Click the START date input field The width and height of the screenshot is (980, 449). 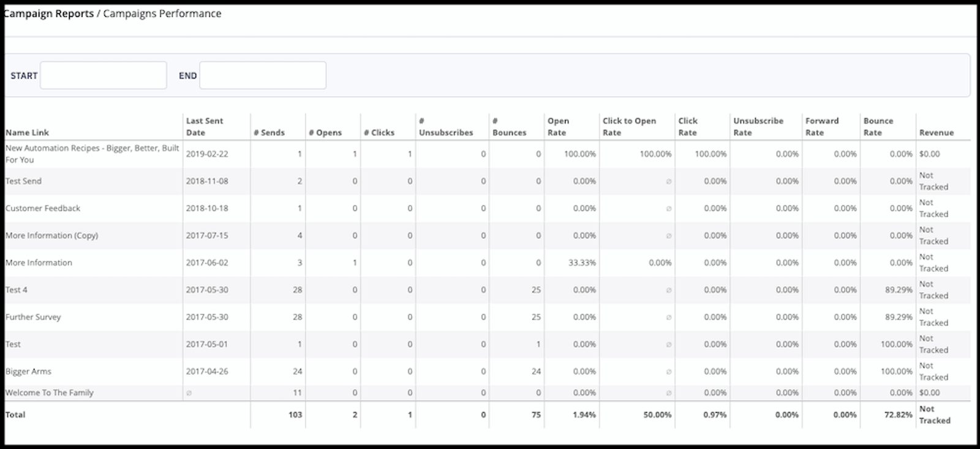(x=103, y=75)
